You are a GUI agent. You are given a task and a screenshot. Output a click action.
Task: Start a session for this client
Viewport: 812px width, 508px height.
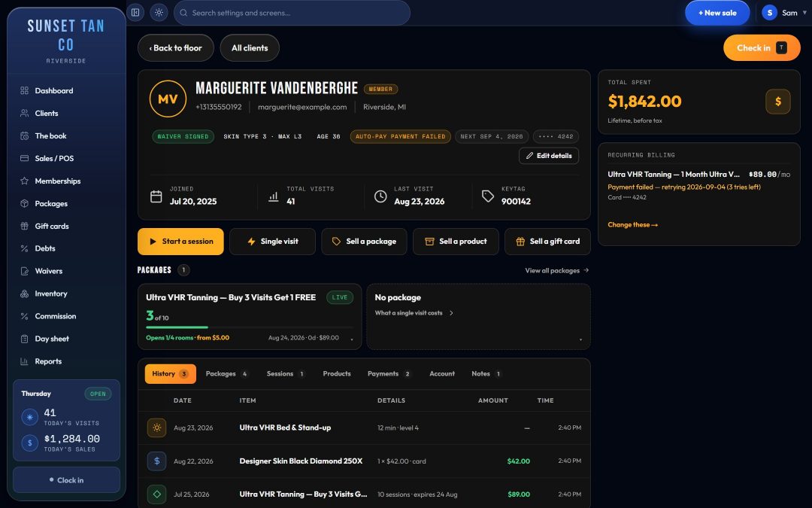pyautogui.click(x=180, y=242)
